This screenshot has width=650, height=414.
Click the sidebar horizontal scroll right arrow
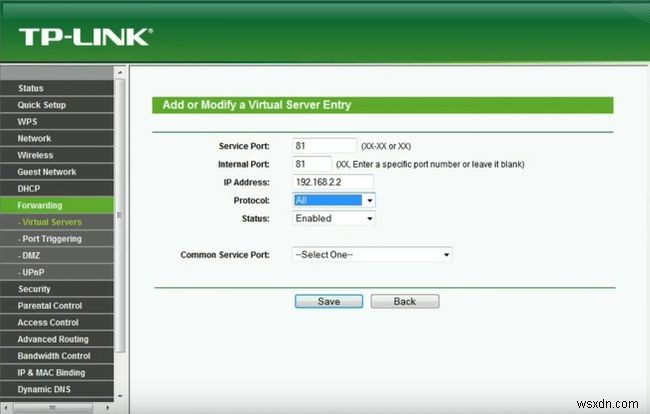[x=108, y=408]
